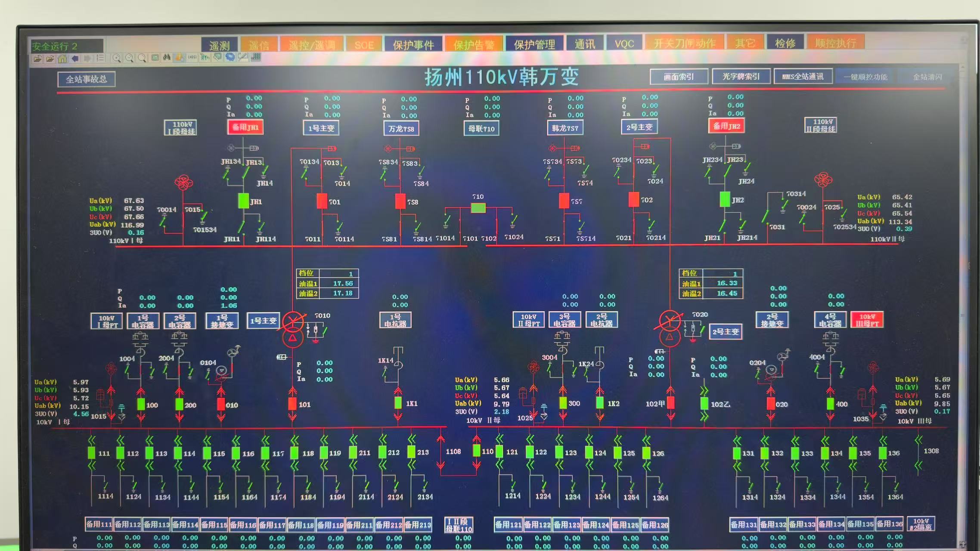Toggle the red breaker 010

[221, 404]
